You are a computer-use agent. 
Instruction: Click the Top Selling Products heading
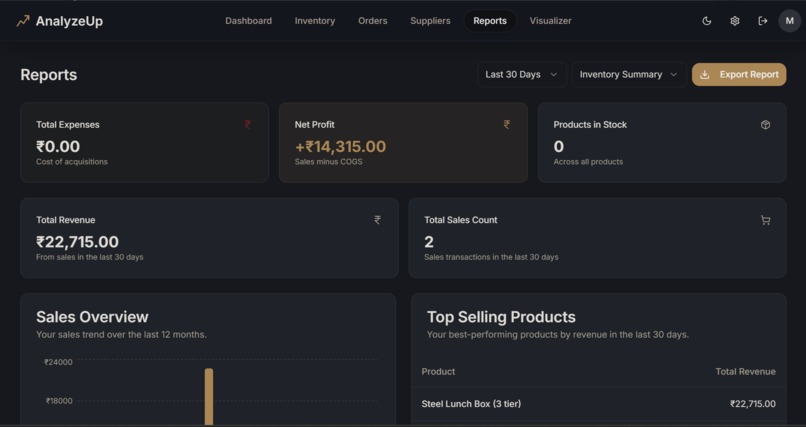[501, 317]
